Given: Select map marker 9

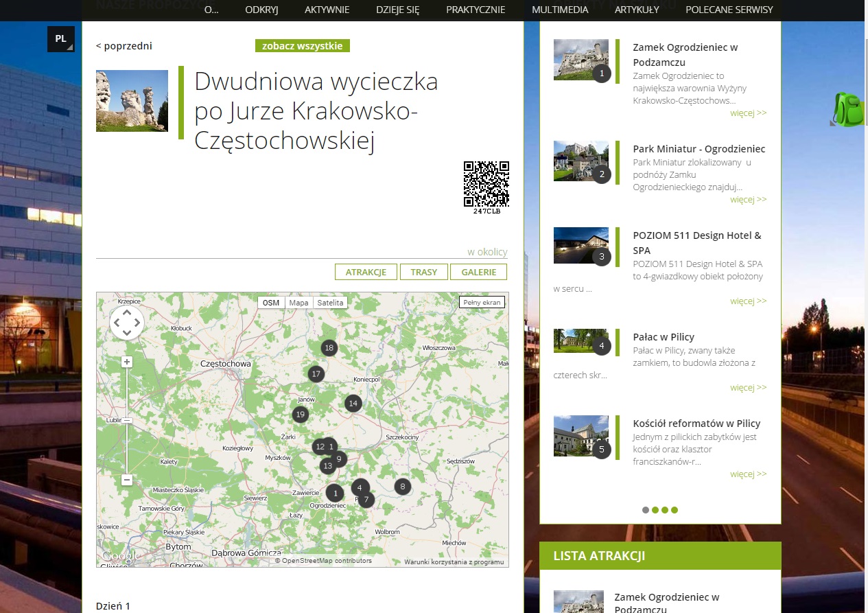Looking at the screenshot, I should 338,459.
